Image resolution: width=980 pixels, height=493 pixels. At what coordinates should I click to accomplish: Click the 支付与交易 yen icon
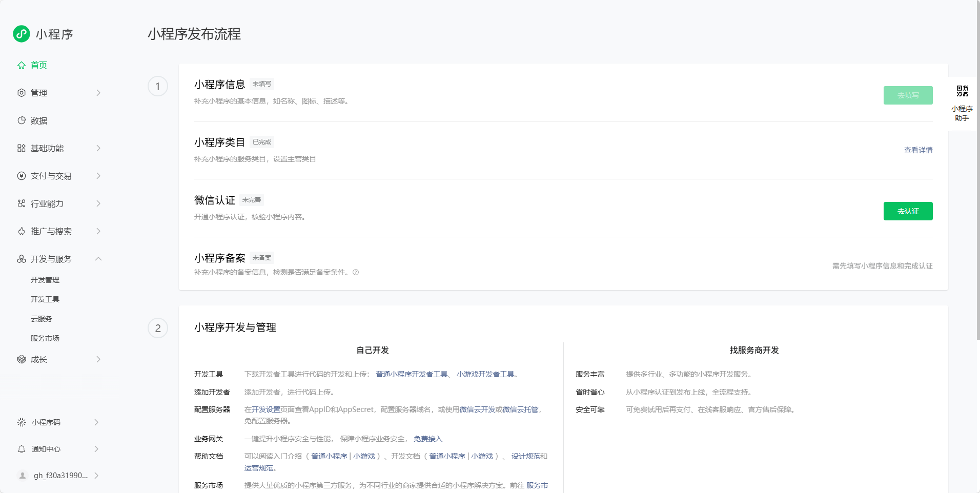[22, 176]
